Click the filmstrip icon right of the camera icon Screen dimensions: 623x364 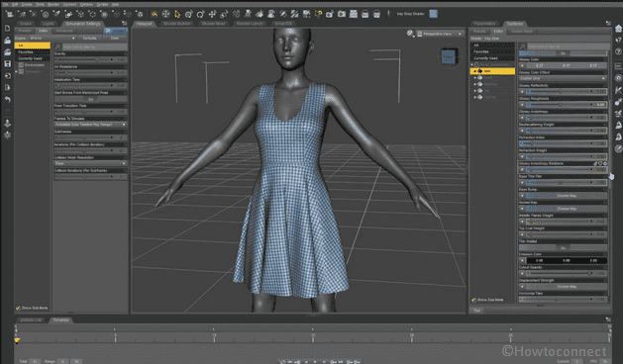pos(342,14)
